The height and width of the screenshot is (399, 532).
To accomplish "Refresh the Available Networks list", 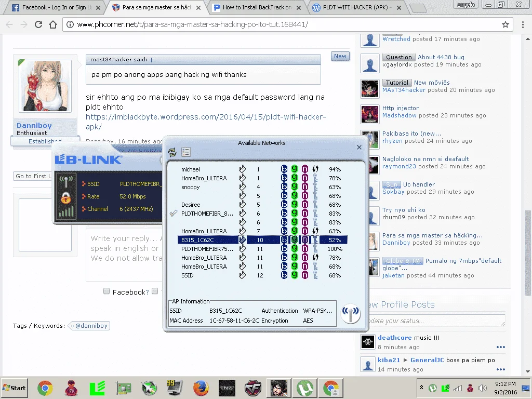I will coord(172,152).
